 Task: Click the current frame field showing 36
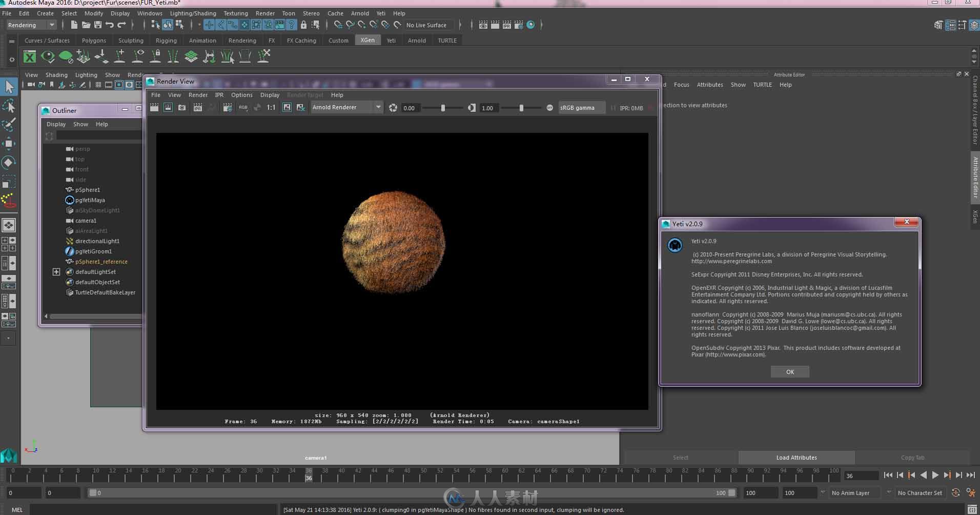[861, 476]
